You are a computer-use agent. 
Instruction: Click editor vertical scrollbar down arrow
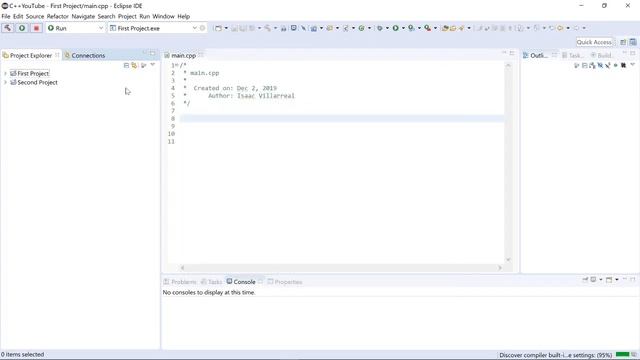tap(508, 260)
